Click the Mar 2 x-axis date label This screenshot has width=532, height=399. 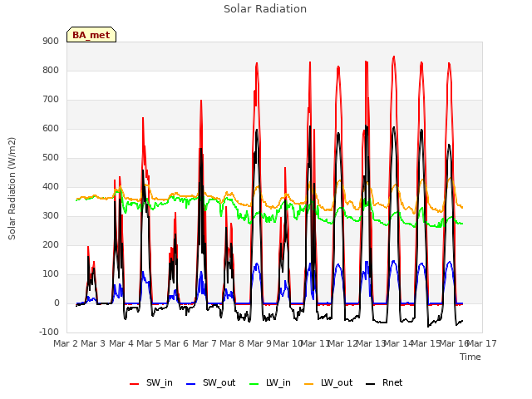pyautogui.click(x=66, y=343)
